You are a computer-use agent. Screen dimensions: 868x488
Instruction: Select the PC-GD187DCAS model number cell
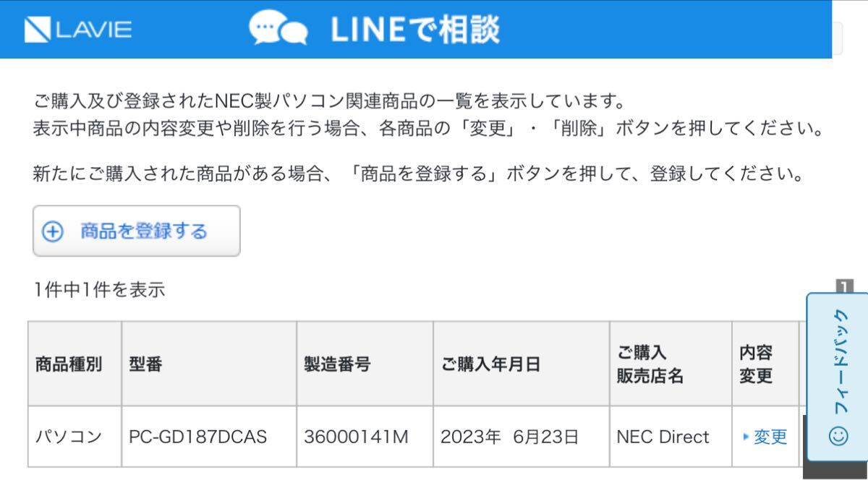pyautogui.click(x=209, y=437)
